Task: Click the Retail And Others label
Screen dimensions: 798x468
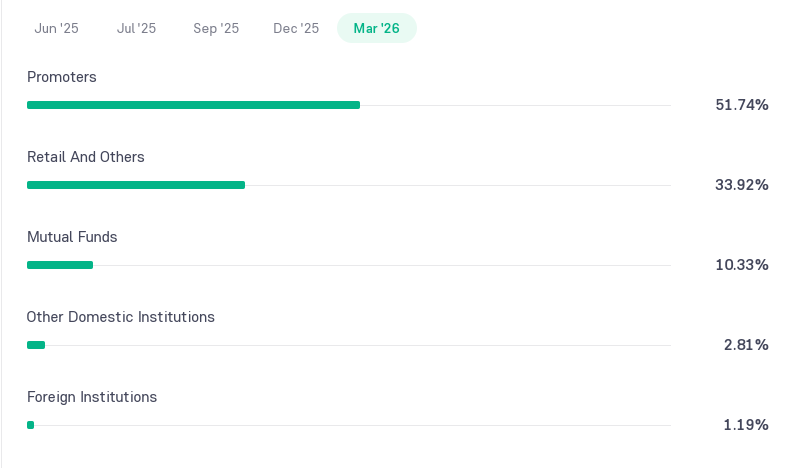Action: click(x=86, y=157)
